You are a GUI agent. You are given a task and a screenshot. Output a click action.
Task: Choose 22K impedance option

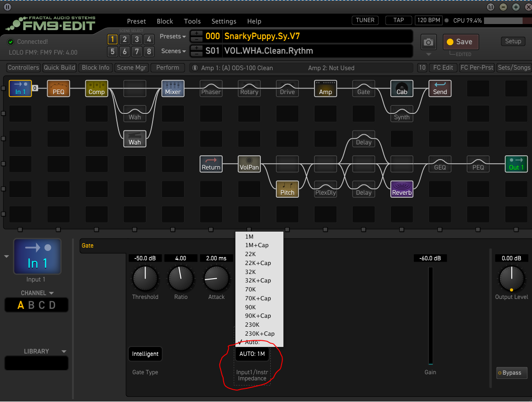[x=259, y=254]
